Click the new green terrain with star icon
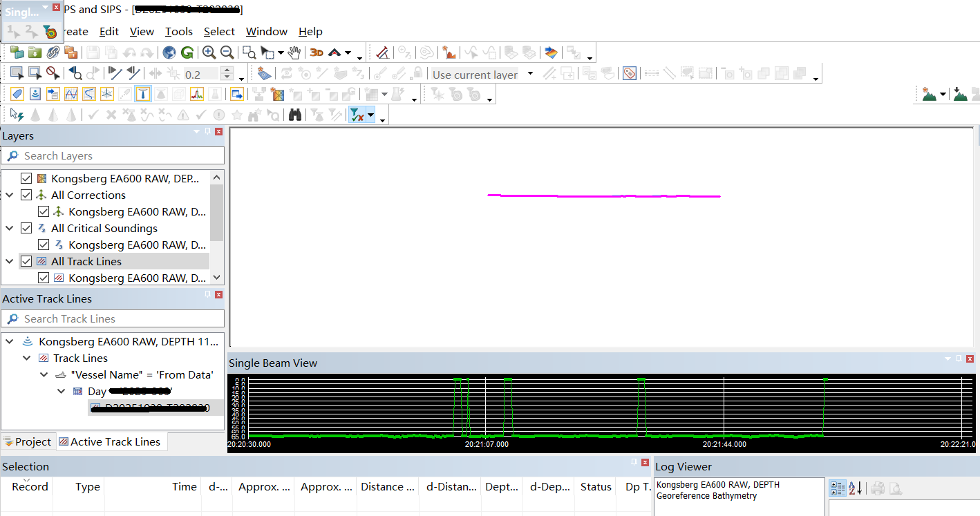 [x=930, y=94]
